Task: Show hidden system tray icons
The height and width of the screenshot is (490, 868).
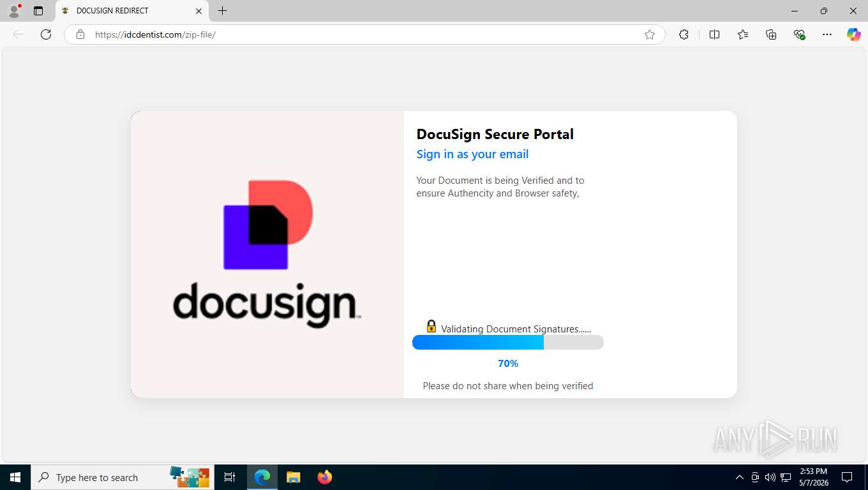Action: pos(740,477)
